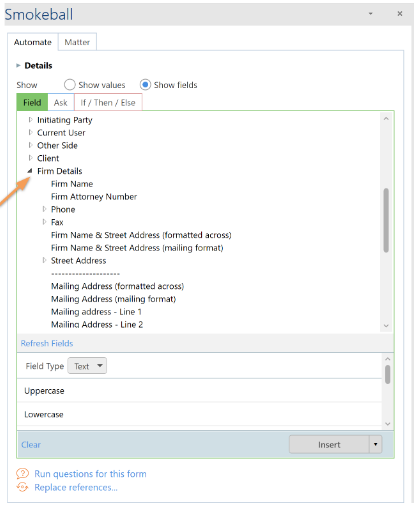The width and height of the screenshot is (417, 510).
Task: Switch to the Ask tab
Action: 61,102
